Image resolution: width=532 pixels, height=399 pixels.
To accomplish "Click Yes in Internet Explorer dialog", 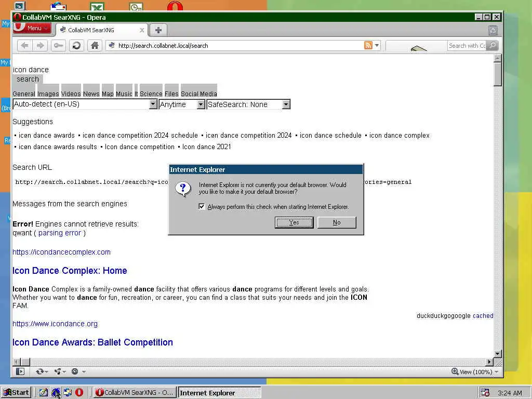I will [x=294, y=222].
